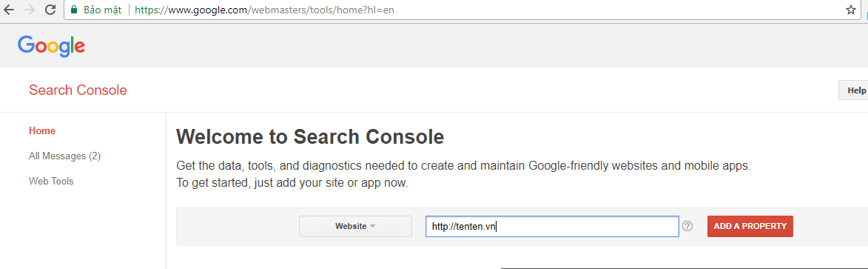Open Web Tools in sidebar
Screen dimensions: 868x269
coord(51,181)
